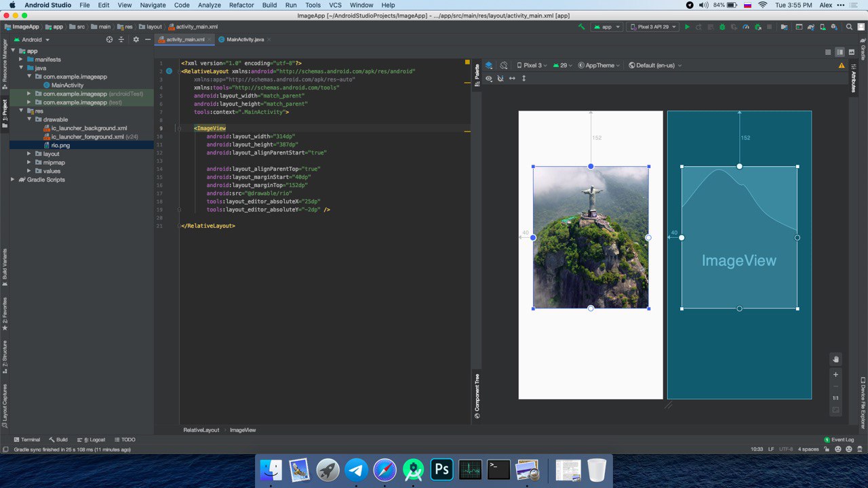Switch to the MainActivity.java tab
The image size is (868, 488).
[x=245, y=39]
